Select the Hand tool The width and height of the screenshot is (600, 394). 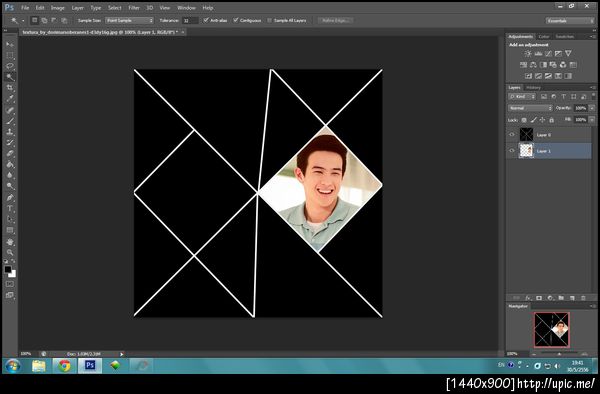10,242
